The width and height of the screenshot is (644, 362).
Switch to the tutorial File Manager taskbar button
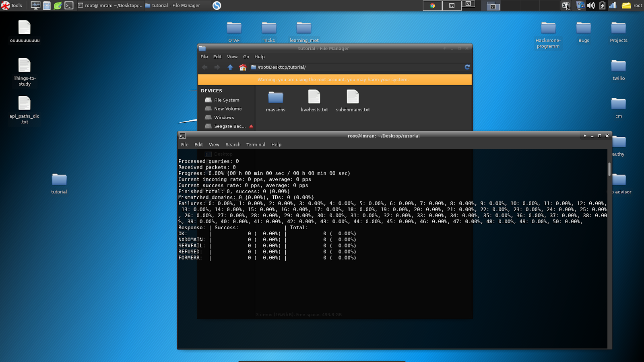tap(177, 6)
